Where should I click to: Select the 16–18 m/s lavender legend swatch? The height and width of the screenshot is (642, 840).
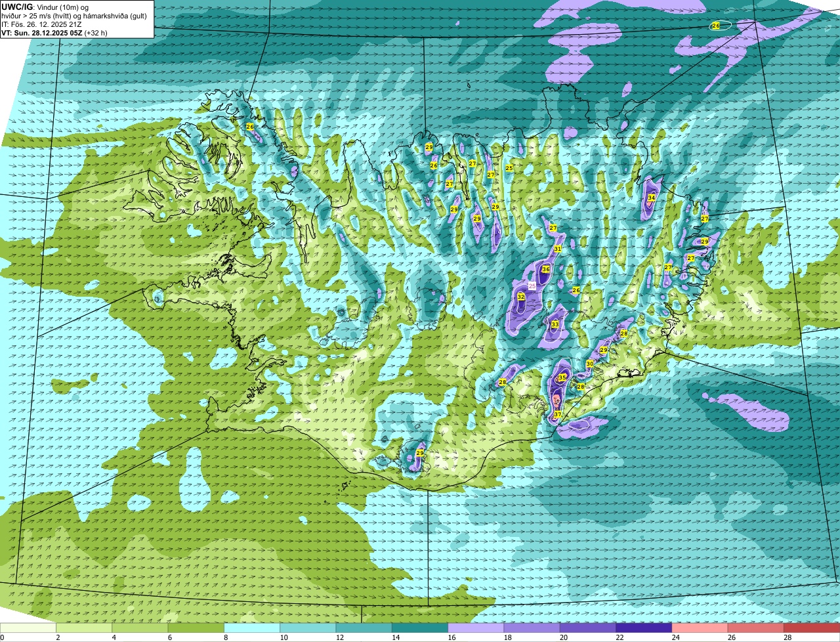coord(476,628)
